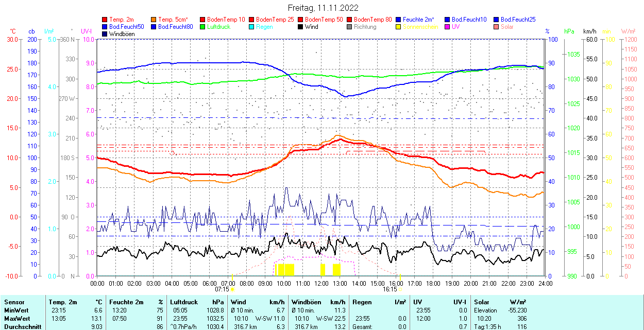Image resolution: width=644 pixels, height=330 pixels.
Task: Click the Windböen column header in the table
Action: pos(306,302)
